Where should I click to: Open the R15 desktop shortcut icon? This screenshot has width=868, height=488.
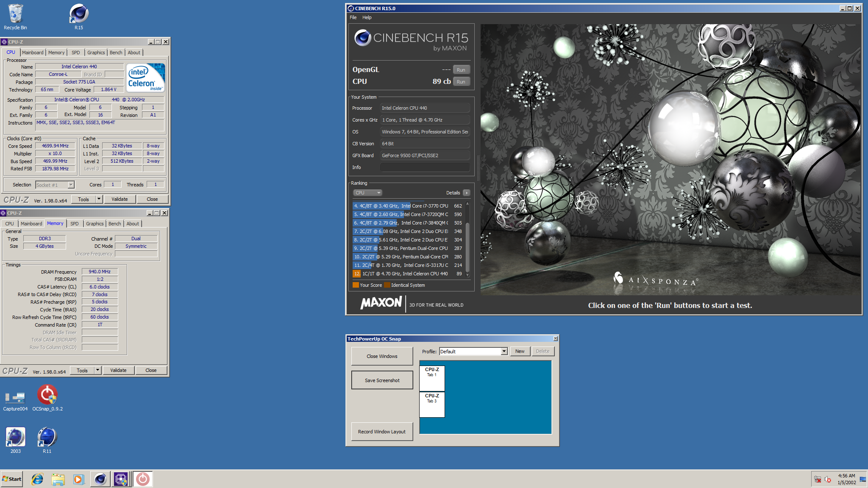coord(79,17)
